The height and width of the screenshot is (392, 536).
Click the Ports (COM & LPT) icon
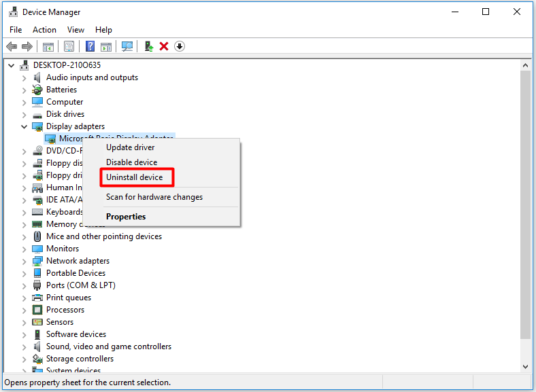[37, 285]
